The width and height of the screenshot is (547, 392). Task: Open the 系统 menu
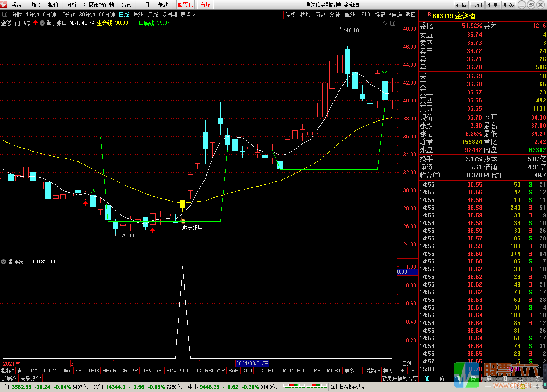click(17, 5)
